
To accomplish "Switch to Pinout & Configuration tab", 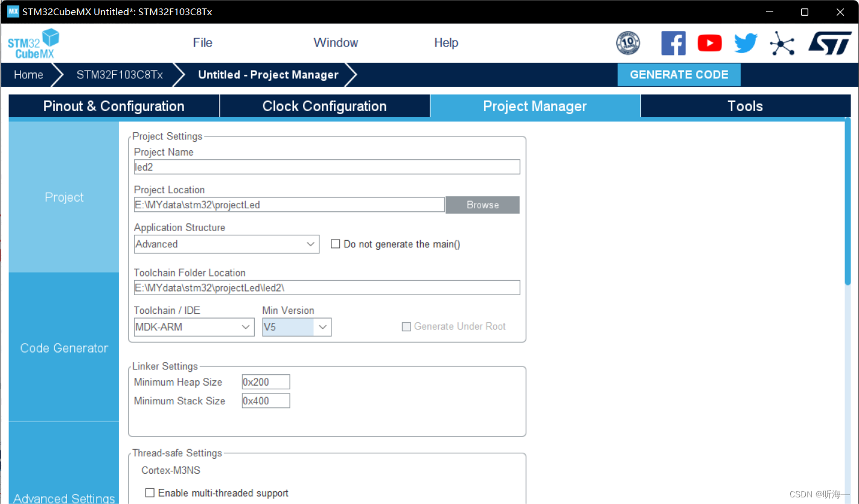I will click(x=114, y=106).
